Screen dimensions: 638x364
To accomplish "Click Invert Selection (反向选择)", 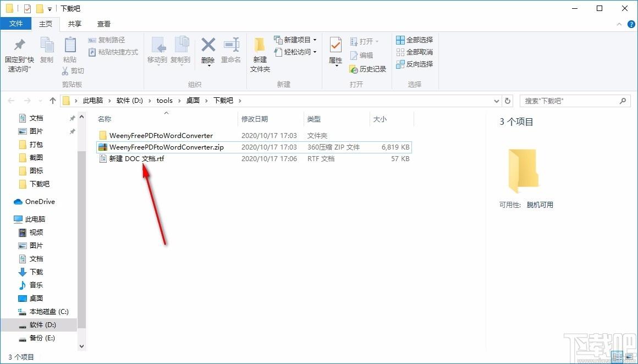I will (415, 64).
